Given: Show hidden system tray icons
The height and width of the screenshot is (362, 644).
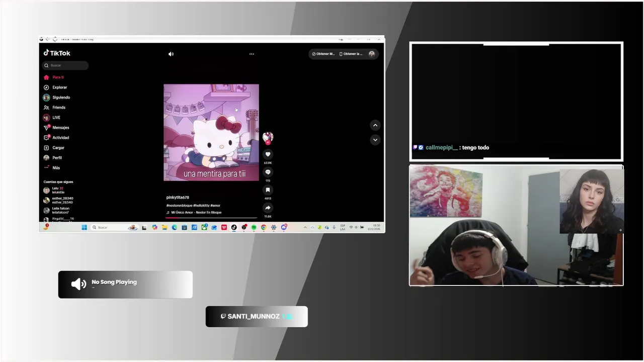Looking at the screenshot, I should (x=305, y=227).
